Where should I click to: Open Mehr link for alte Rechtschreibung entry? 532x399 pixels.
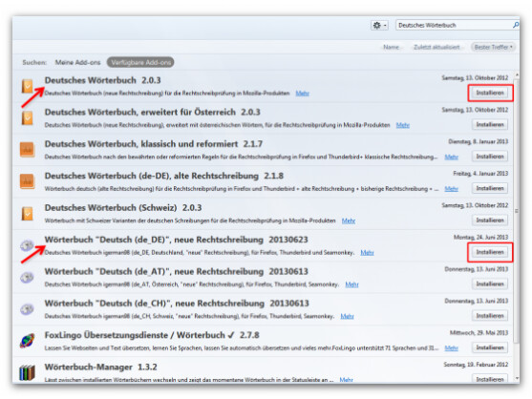tap(451, 189)
